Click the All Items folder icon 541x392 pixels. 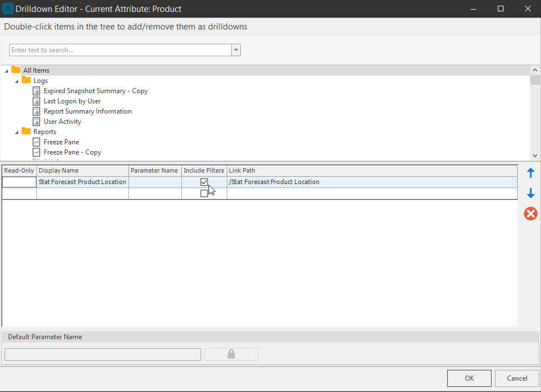16,70
